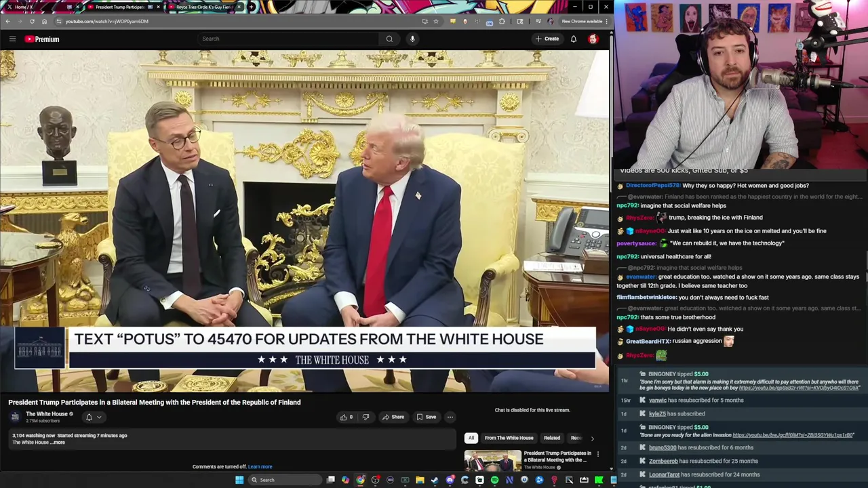Open Spotify from the taskbar
Screen dimensions: 868x488
494,480
